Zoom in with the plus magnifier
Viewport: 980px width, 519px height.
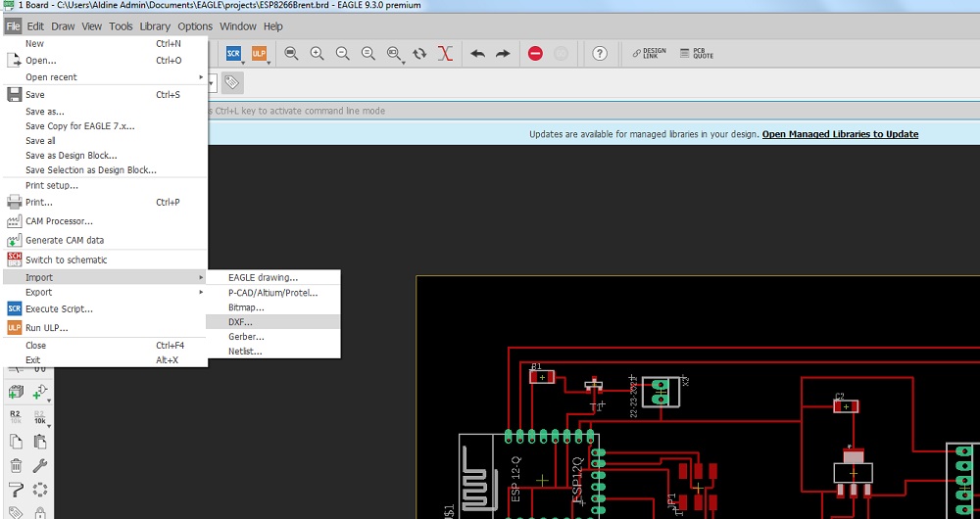click(317, 54)
